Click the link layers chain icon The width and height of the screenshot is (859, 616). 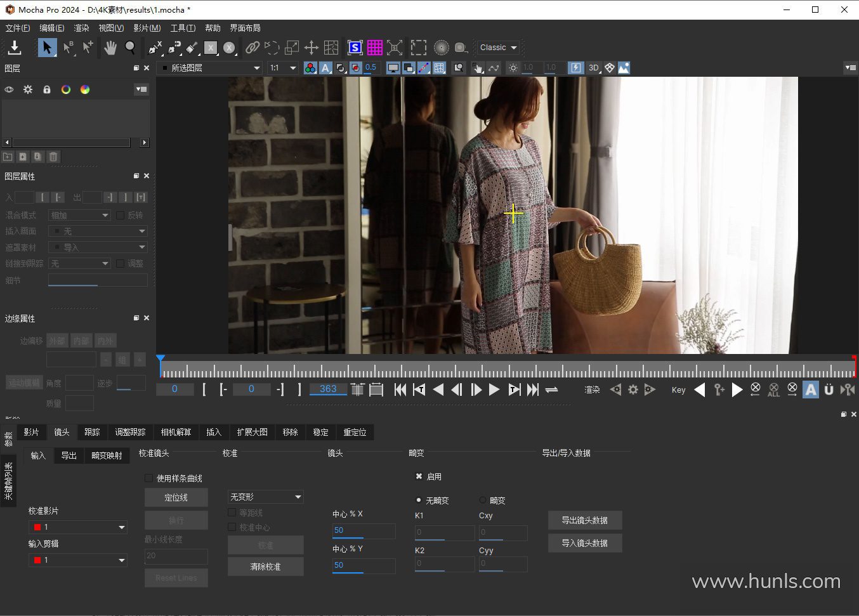coord(252,48)
